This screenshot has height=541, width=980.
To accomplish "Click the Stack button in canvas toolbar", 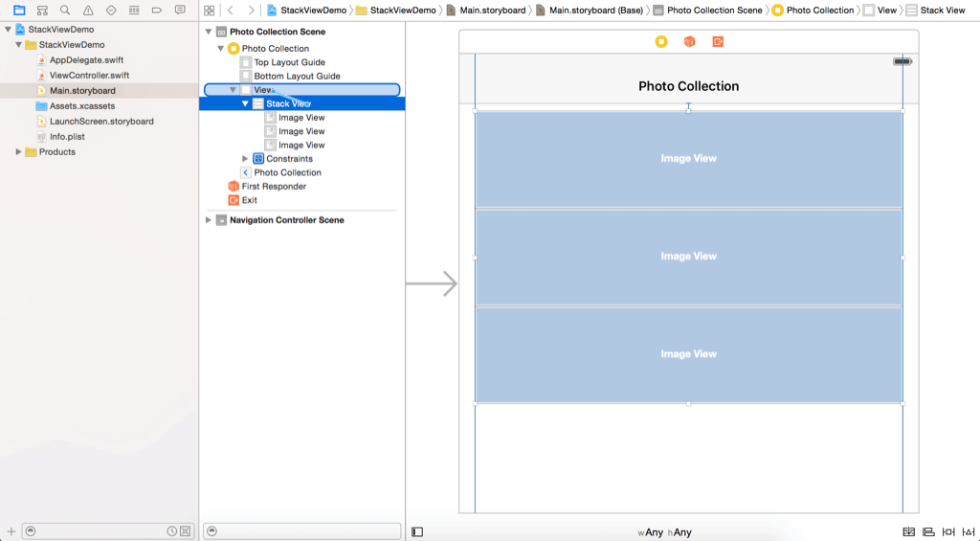I will [x=908, y=531].
